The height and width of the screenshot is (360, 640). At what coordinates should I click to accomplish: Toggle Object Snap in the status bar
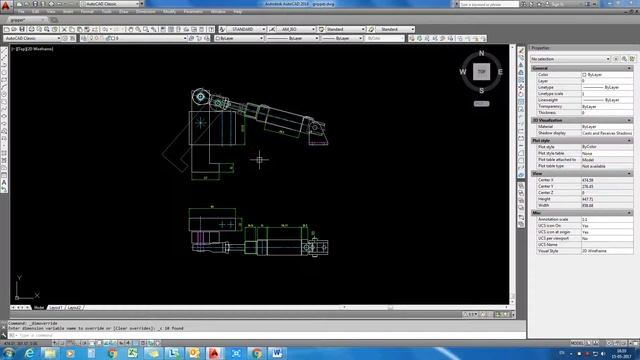point(93,343)
